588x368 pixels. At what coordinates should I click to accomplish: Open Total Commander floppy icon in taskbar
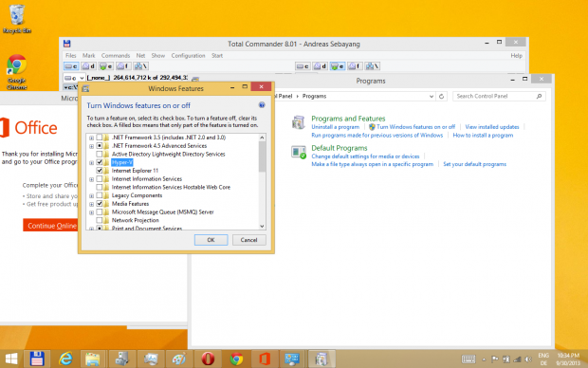click(37, 359)
